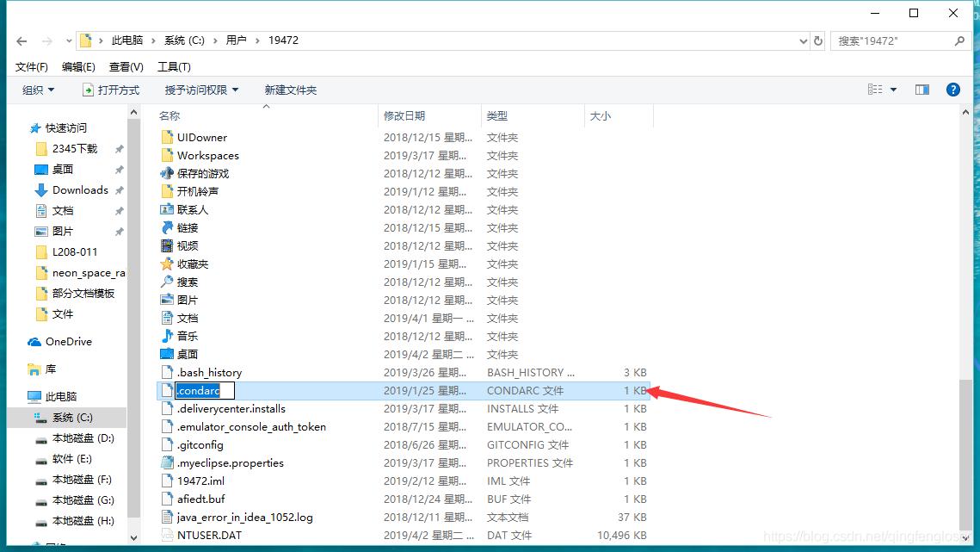The width and height of the screenshot is (980, 552).
Task: Unpin 桌面 from quick access
Action: tap(120, 169)
